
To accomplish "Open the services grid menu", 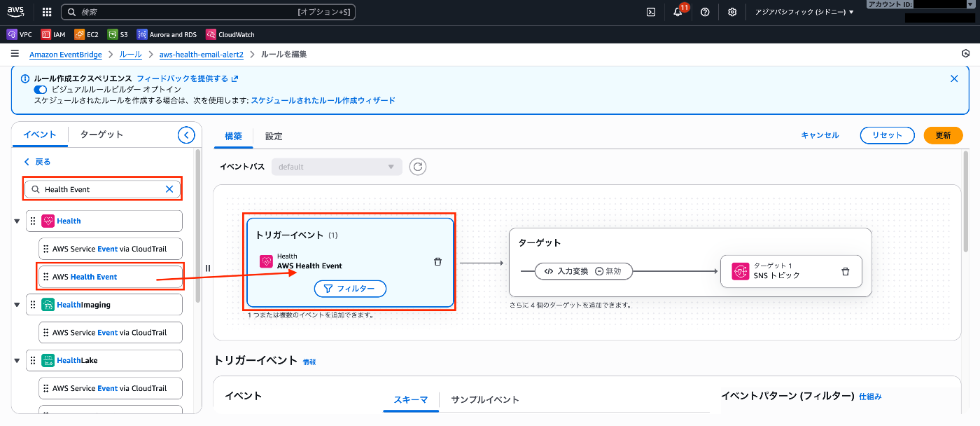I will 47,12.
